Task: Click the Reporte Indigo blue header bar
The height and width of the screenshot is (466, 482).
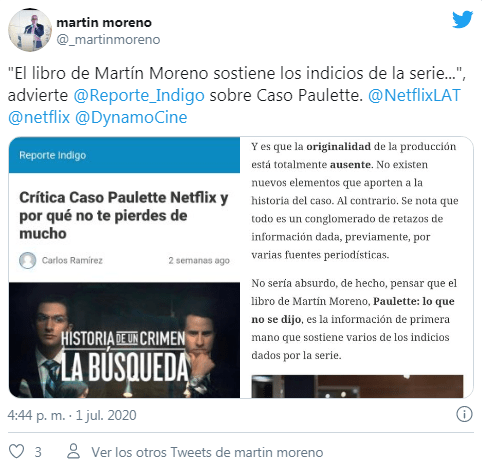Action: tap(124, 155)
